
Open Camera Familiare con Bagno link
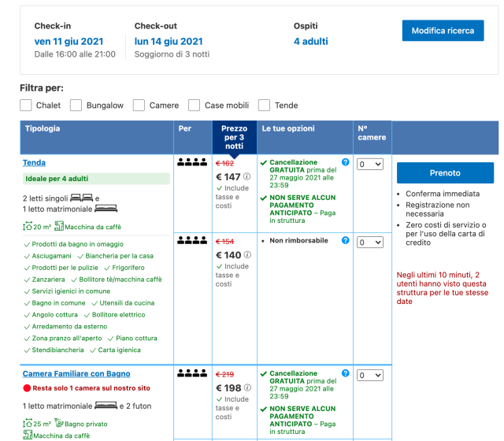tap(76, 374)
